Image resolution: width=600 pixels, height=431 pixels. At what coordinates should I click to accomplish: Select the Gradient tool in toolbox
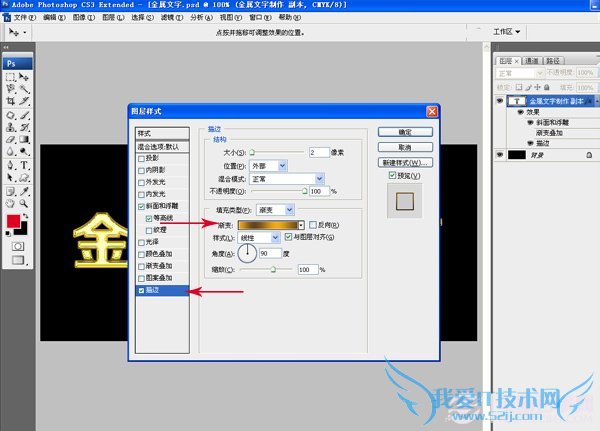(x=24, y=139)
